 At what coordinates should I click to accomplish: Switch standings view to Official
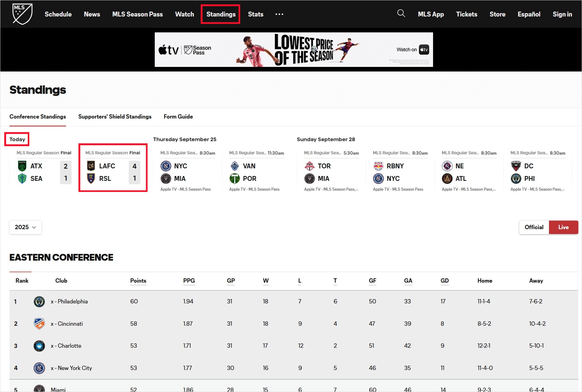[534, 227]
